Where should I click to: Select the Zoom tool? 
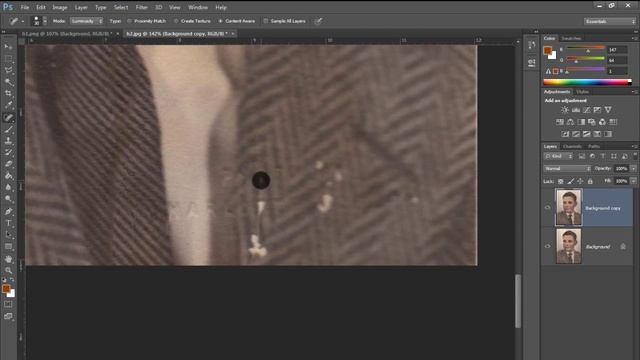[8, 270]
